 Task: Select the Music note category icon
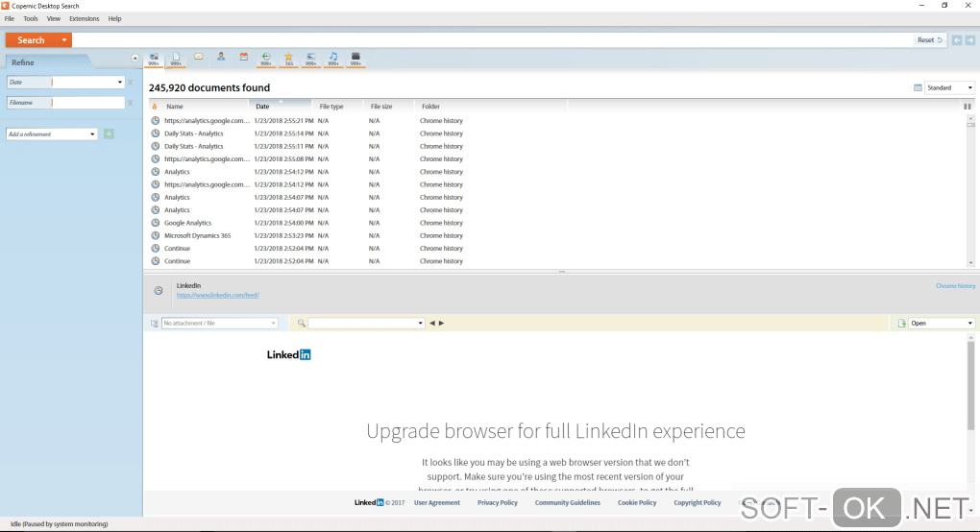click(x=333, y=58)
